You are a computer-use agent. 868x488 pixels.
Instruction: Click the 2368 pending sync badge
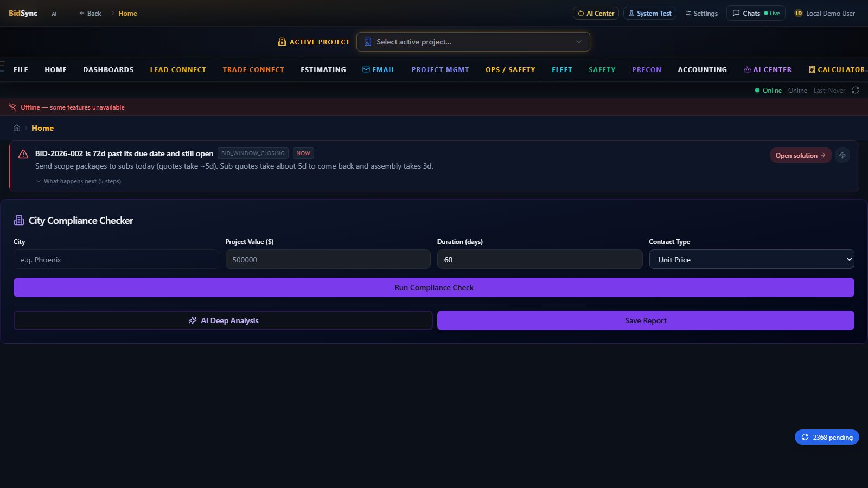(x=827, y=437)
